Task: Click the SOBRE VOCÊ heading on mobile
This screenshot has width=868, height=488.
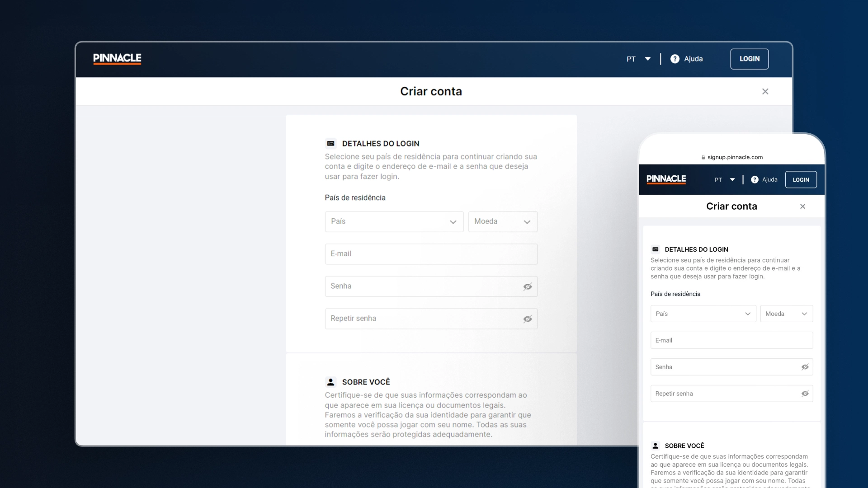Action: (684, 446)
